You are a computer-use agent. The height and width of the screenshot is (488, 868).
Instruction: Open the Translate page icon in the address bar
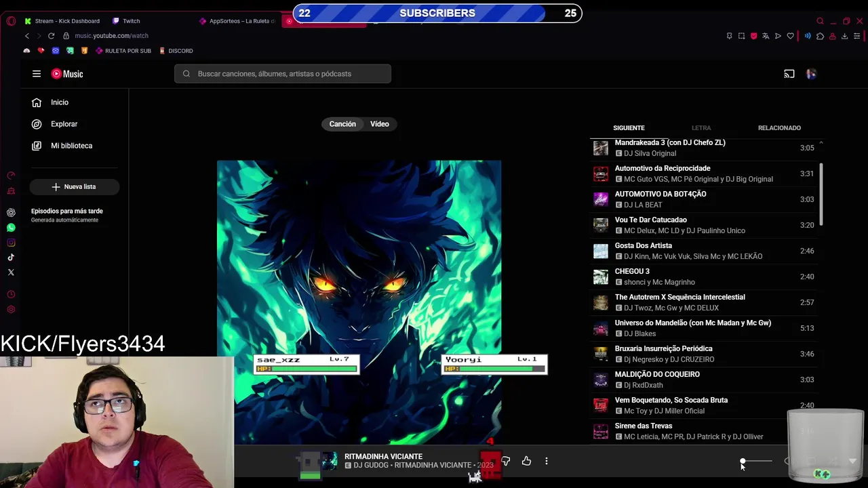tap(766, 36)
